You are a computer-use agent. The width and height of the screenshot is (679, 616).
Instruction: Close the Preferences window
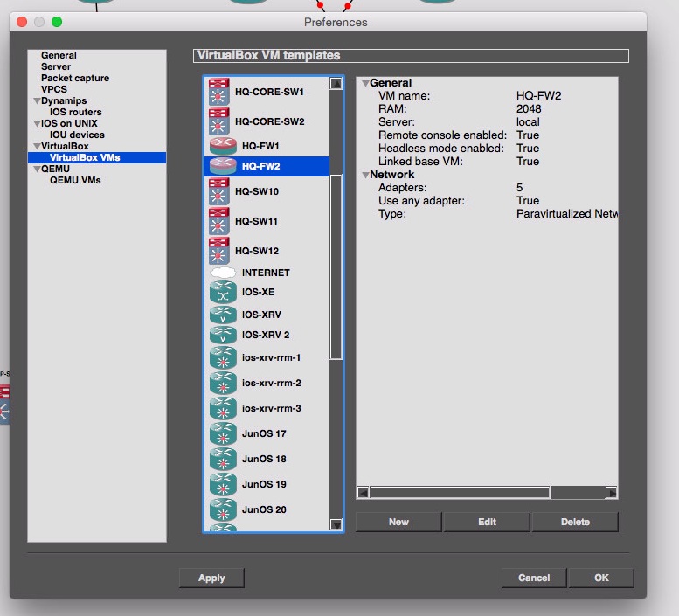[22, 22]
